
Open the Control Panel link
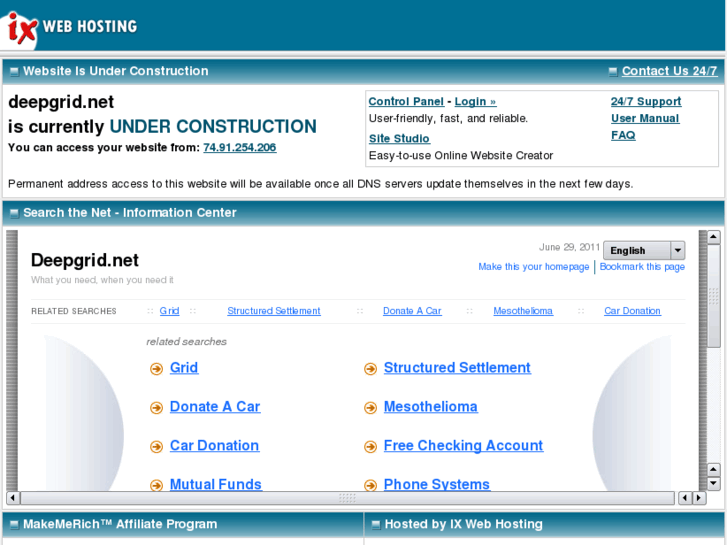point(406,102)
